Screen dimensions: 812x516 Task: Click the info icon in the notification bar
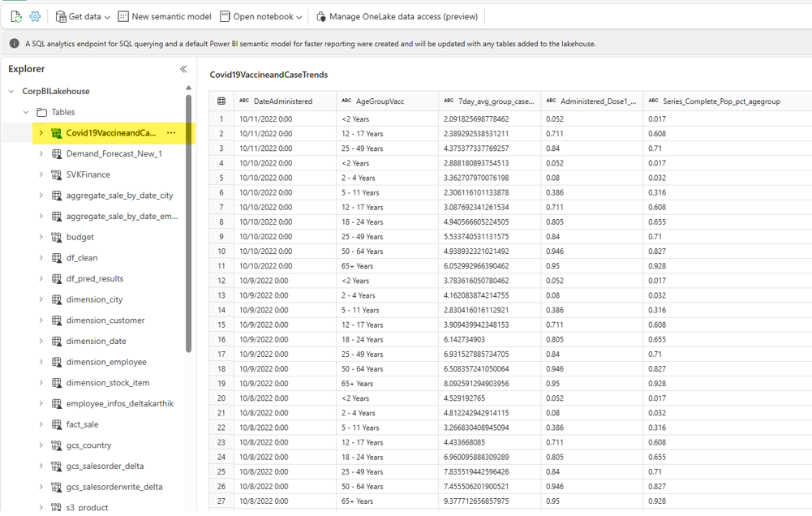15,44
